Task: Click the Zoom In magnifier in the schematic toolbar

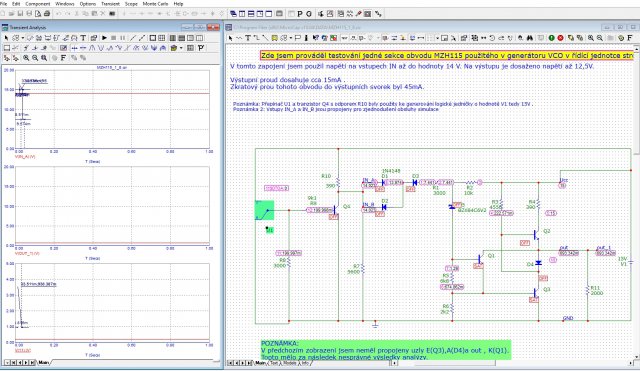Action: [x=591, y=38]
